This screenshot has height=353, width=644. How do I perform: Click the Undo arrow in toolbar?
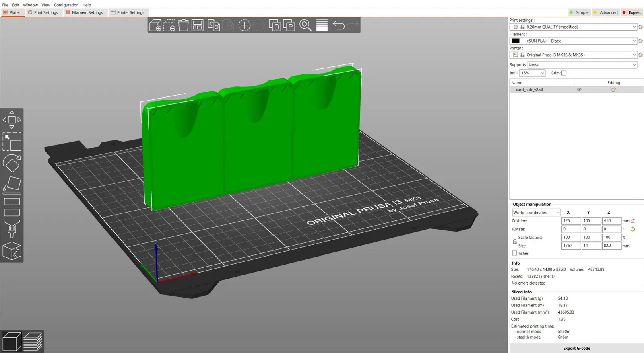339,25
